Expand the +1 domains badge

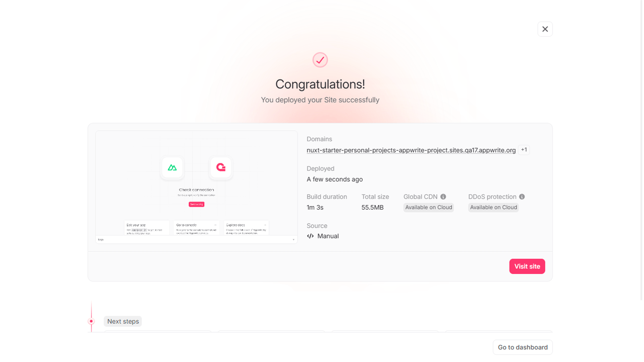(524, 149)
